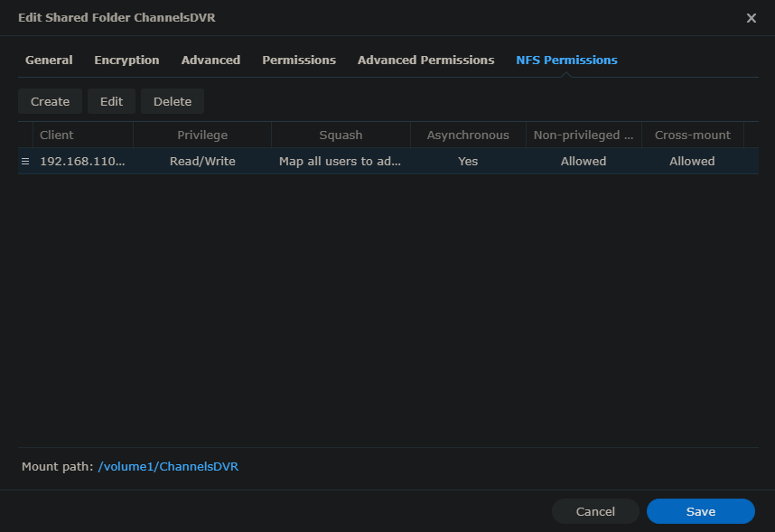Select the NFS Permissions tab
This screenshot has width=775, height=532.
(x=566, y=60)
